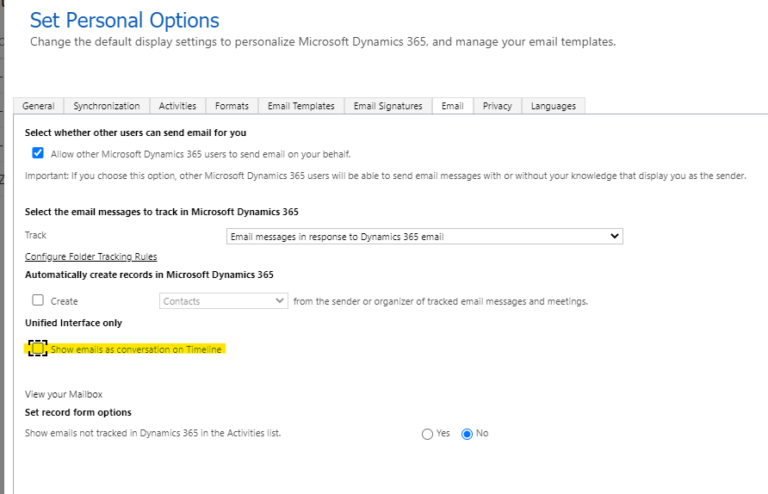
Task: Open the Privacy tab
Action: [x=497, y=106]
